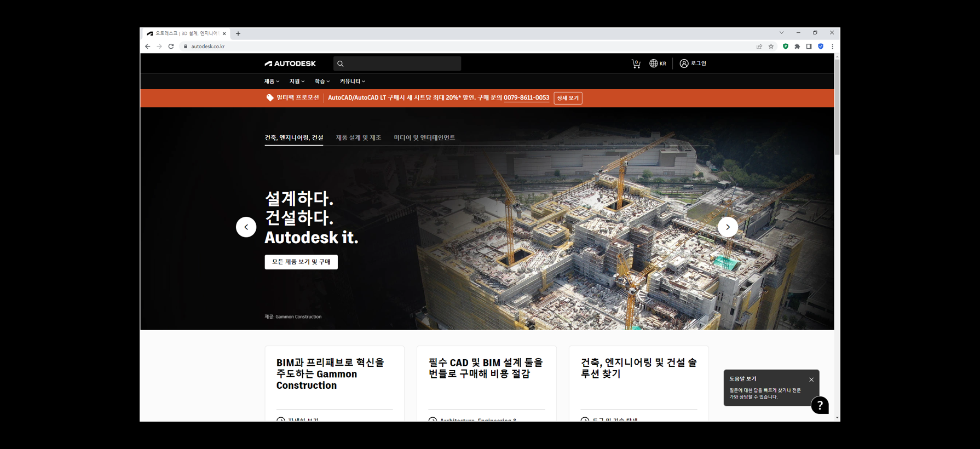This screenshot has width=980, height=449.
Task: Select 제품 설계 및 제조 tab
Action: point(359,137)
